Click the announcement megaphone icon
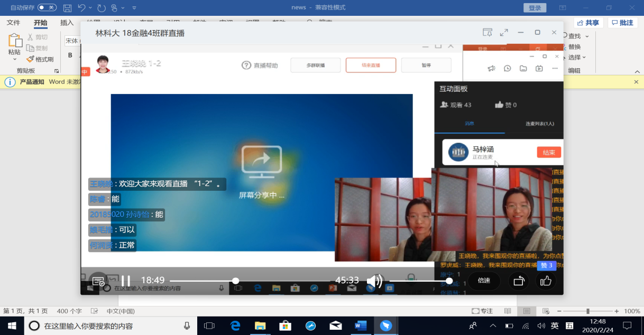 491,68
